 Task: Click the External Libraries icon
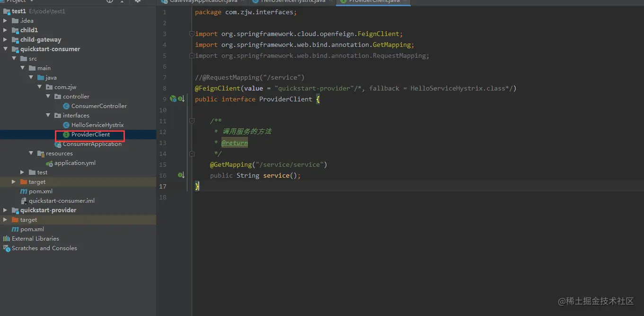[x=7, y=239]
